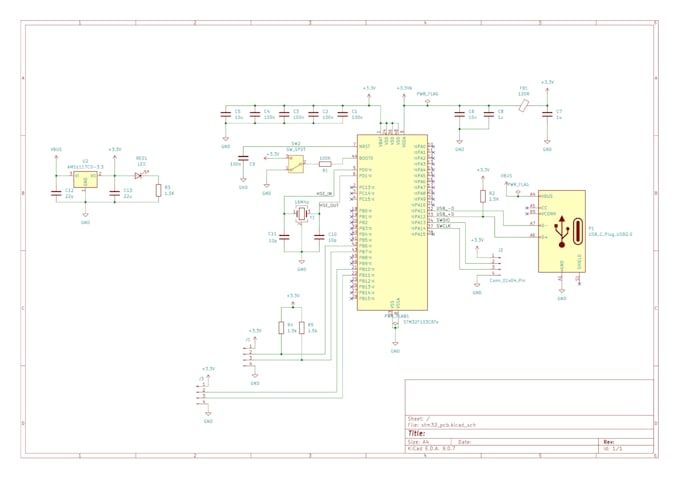Click the KiCad E.D.A. version text
Viewport: 680px width, 479px height.
click(x=432, y=449)
